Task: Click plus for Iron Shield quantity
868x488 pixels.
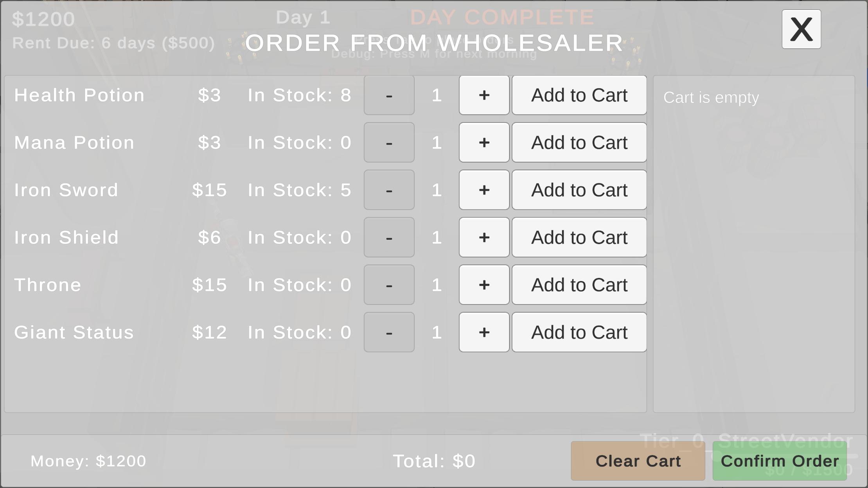Action: (x=484, y=237)
